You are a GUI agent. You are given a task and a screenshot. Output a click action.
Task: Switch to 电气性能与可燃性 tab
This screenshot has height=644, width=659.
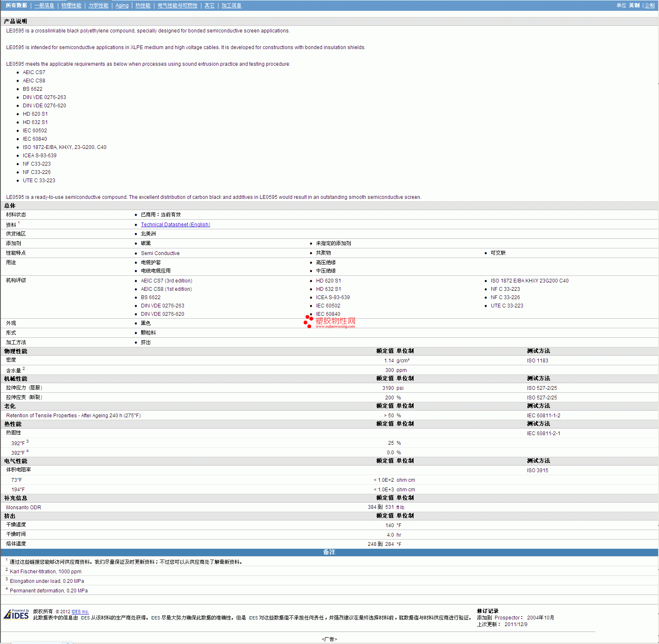tap(177, 5)
